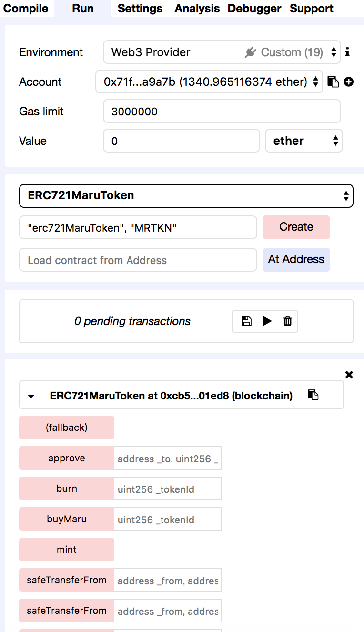Open the ether unit dropdown
This screenshot has height=632, width=364.
point(304,141)
